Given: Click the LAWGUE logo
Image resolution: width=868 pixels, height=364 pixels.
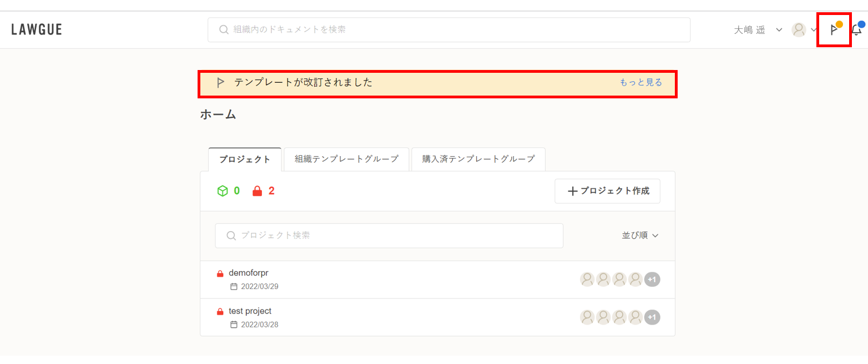Looking at the screenshot, I should pos(37,30).
